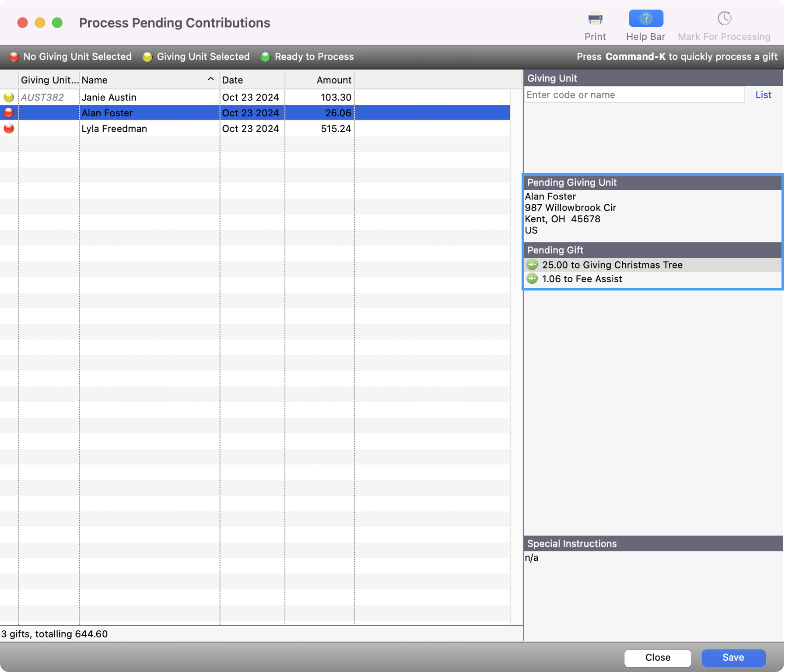This screenshot has width=785, height=672.
Task: Click the macOS green full-screen window button
Action: click(57, 23)
